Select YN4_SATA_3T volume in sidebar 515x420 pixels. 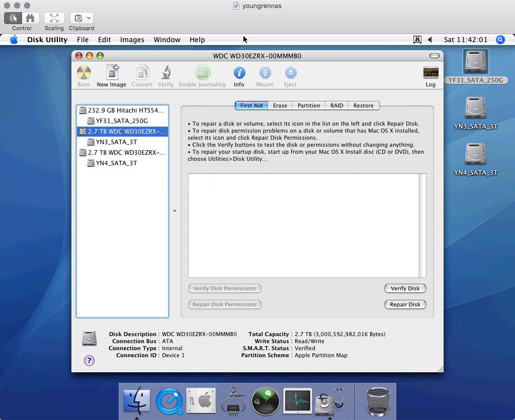(123, 163)
